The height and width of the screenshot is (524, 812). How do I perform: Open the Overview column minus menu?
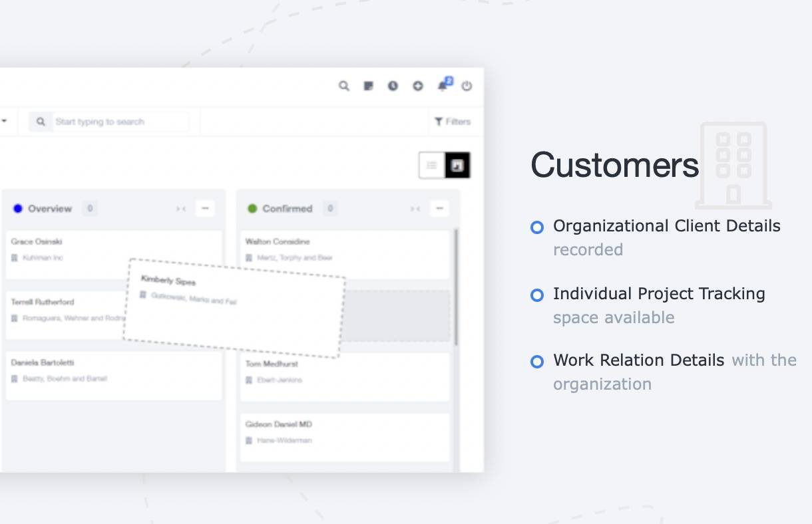pyautogui.click(x=205, y=209)
